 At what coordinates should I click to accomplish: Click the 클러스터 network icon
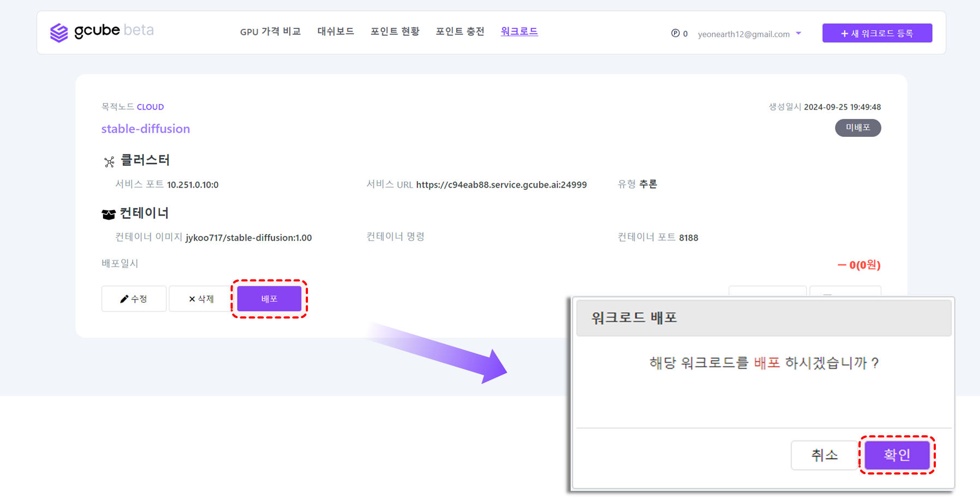point(109,161)
